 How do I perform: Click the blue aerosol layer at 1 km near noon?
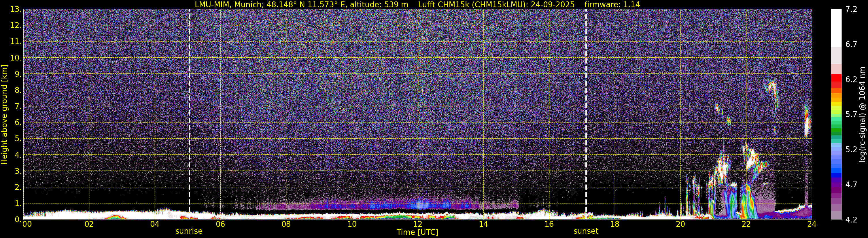point(421,205)
